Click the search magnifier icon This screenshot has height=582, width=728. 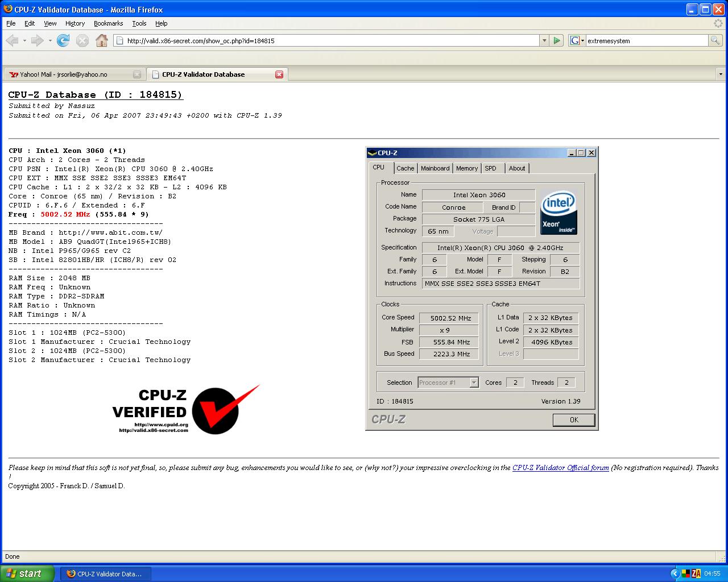pos(715,40)
